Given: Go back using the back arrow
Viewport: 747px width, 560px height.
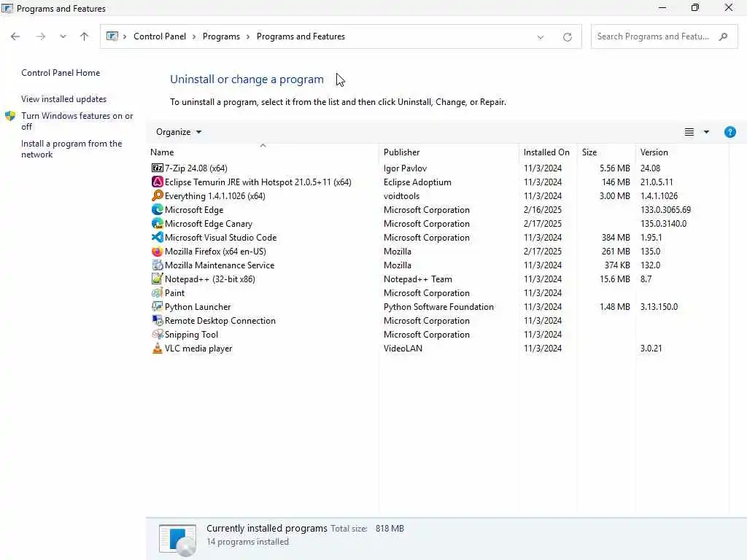Looking at the screenshot, I should click(15, 36).
